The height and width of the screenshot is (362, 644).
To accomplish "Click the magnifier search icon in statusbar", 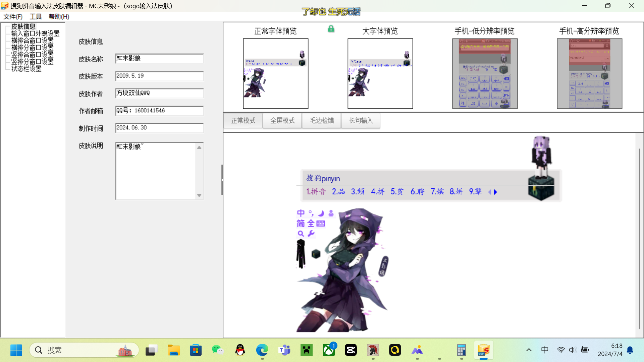I will (301, 234).
